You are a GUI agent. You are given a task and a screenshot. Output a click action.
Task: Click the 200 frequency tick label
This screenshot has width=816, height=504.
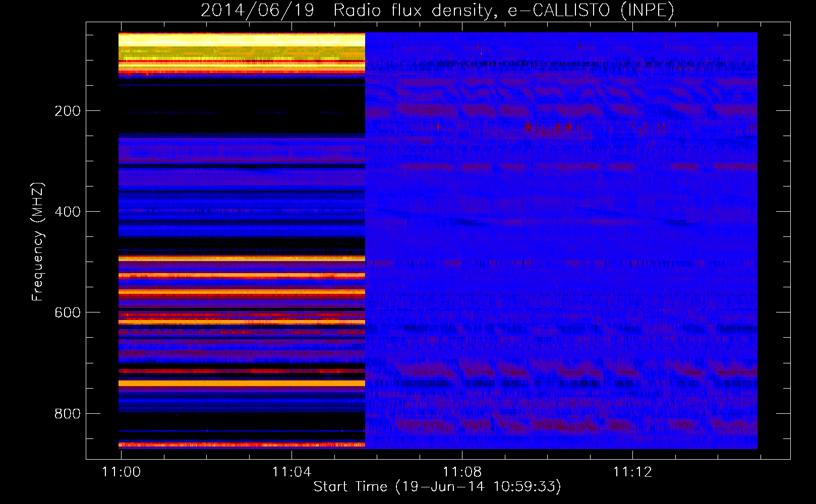(x=68, y=111)
